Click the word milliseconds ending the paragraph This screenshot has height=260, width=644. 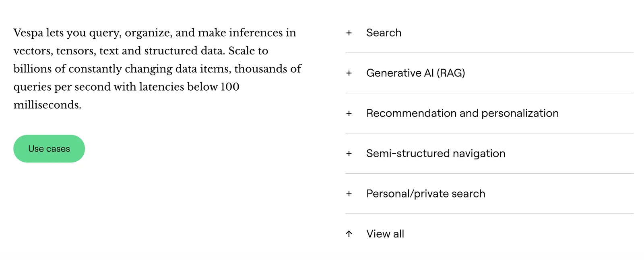tap(47, 105)
